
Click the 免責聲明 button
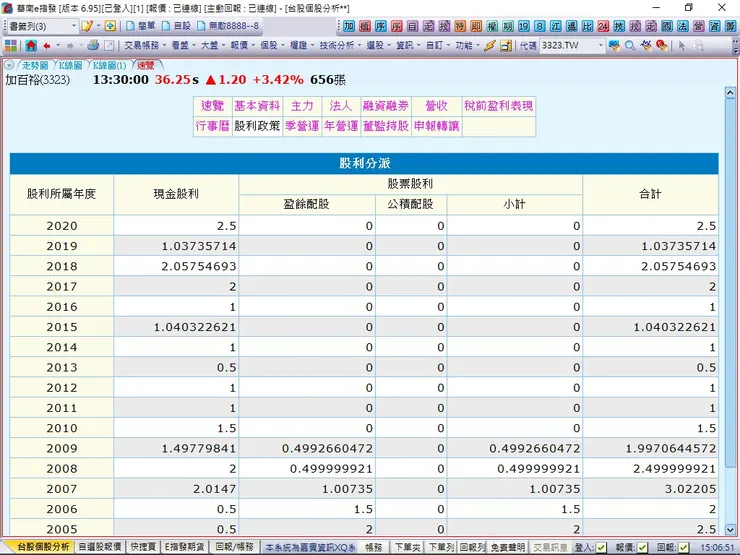click(x=507, y=547)
